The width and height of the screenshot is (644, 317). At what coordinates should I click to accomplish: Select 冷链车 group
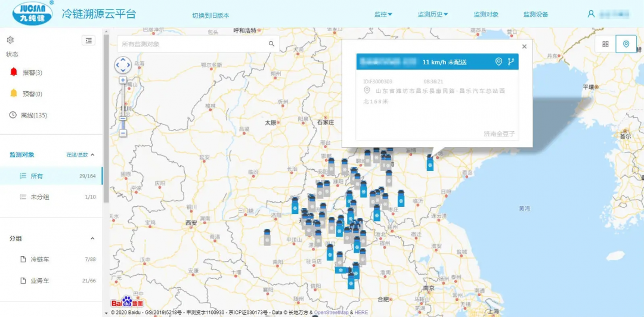pos(51,260)
